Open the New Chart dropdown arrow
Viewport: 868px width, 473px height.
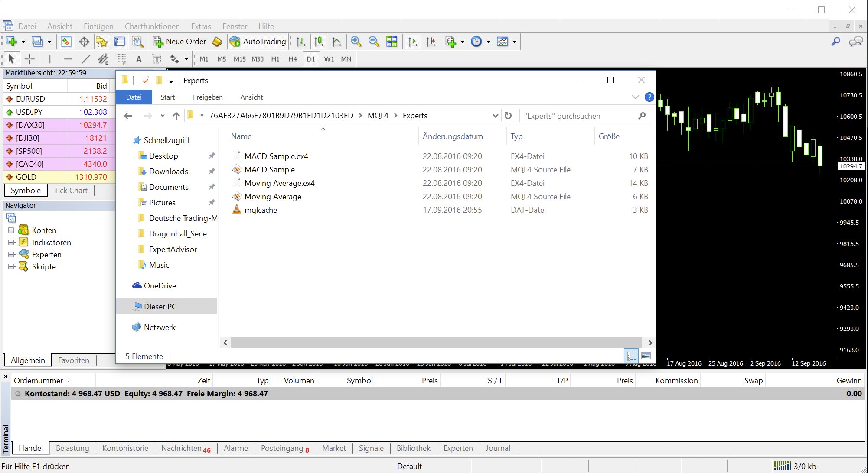(23, 42)
